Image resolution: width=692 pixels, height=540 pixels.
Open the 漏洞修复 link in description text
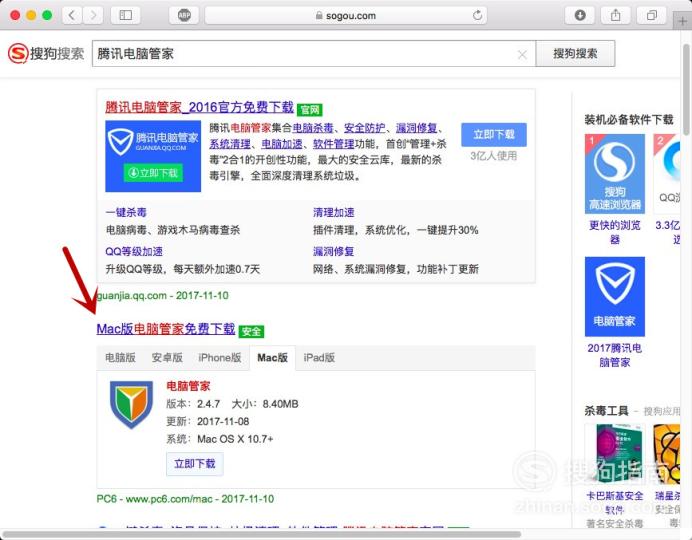coord(416,128)
